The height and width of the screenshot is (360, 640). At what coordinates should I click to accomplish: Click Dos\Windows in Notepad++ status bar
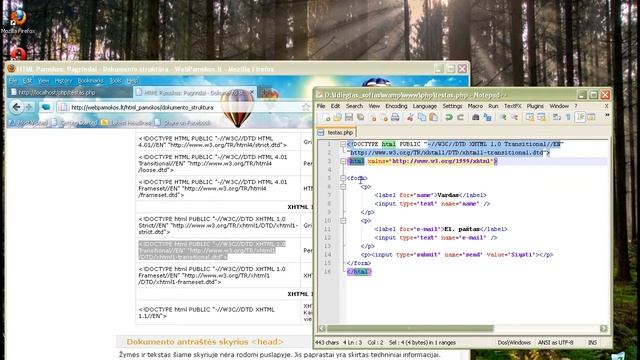point(514,342)
